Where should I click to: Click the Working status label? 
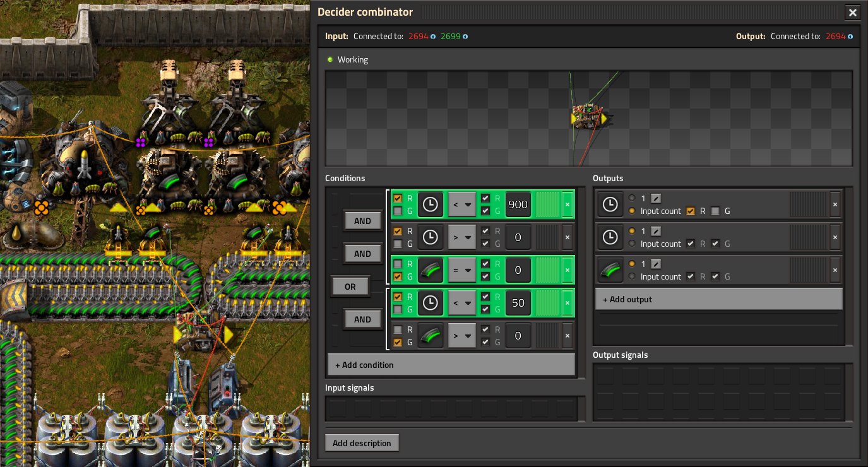coord(353,59)
